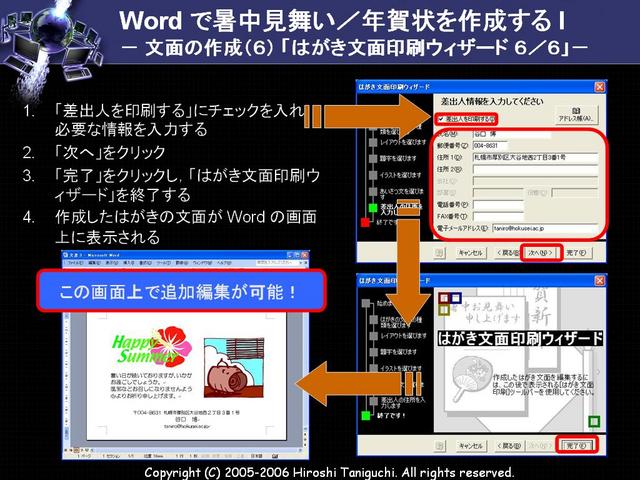Click the 住所1 address field
Viewport: 640px width, 480px height.
coord(536,157)
